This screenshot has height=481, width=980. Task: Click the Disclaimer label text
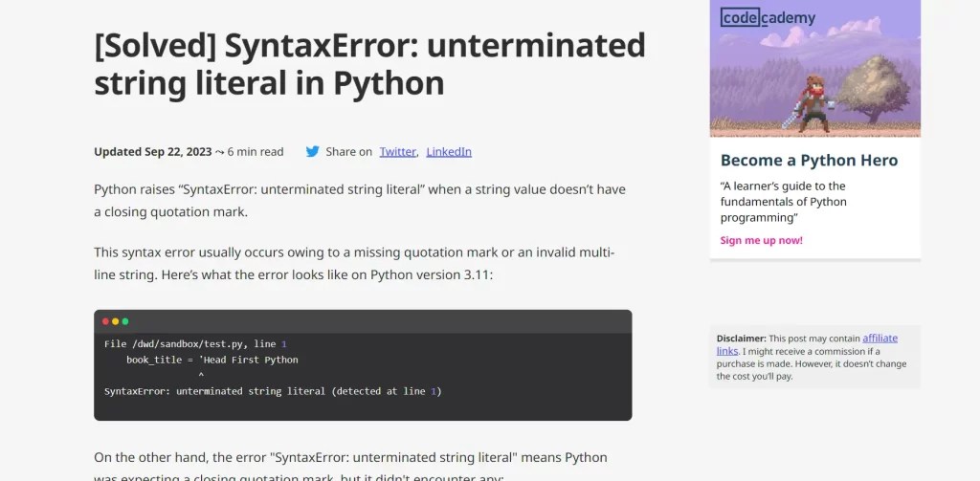point(742,339)
